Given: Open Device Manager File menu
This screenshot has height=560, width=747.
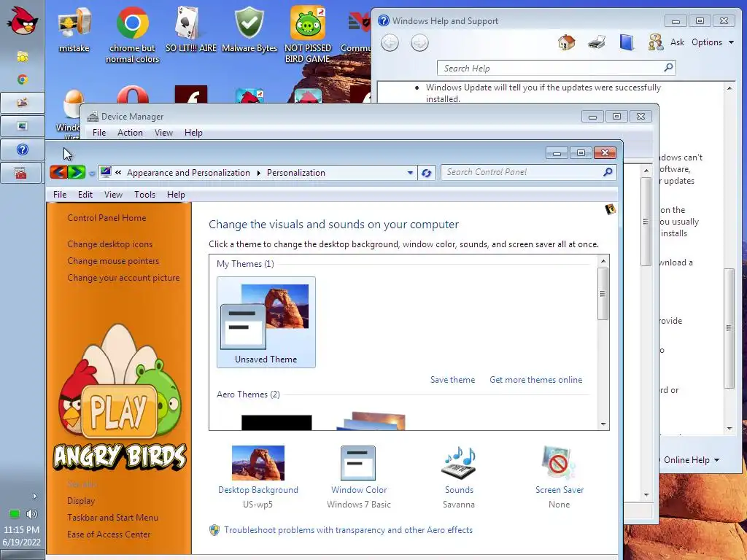Looking at the screenshot, I should click(x=99, y=133).
